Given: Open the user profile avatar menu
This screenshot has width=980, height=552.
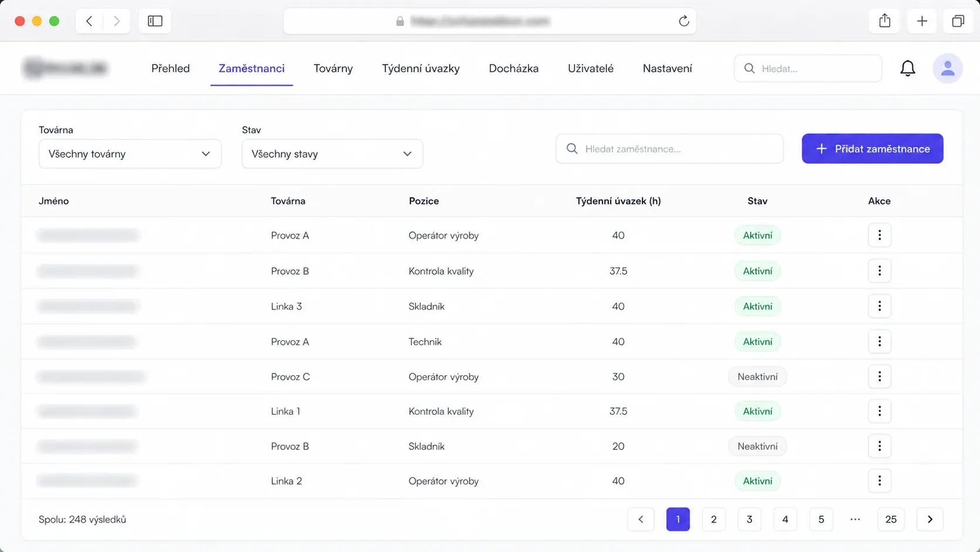Looking at the screenshot, I should point(948,69).
